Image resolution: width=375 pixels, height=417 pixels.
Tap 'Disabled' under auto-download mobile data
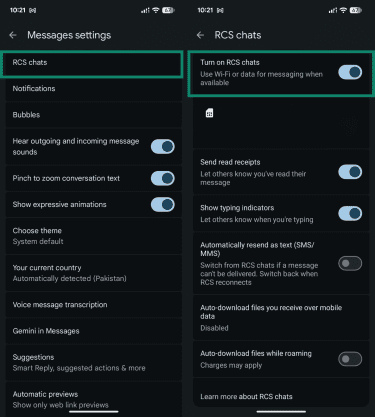pyautogui.click(x=214, y=328)
